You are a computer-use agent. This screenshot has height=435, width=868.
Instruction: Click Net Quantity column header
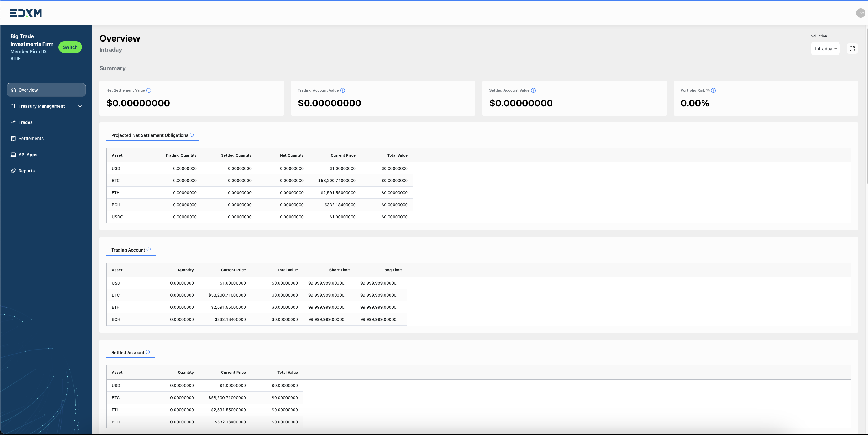(x=292, y=155)
